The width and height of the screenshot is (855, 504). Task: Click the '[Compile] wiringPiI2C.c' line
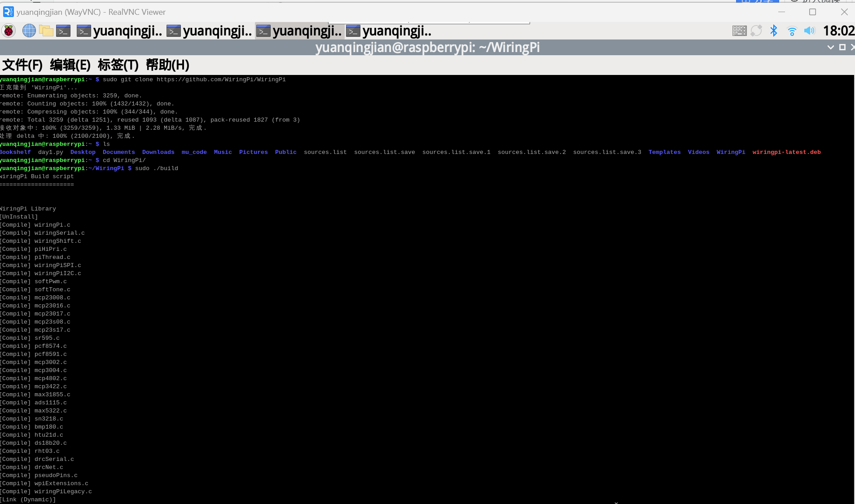pyautogui.click(x=40, y=273)
